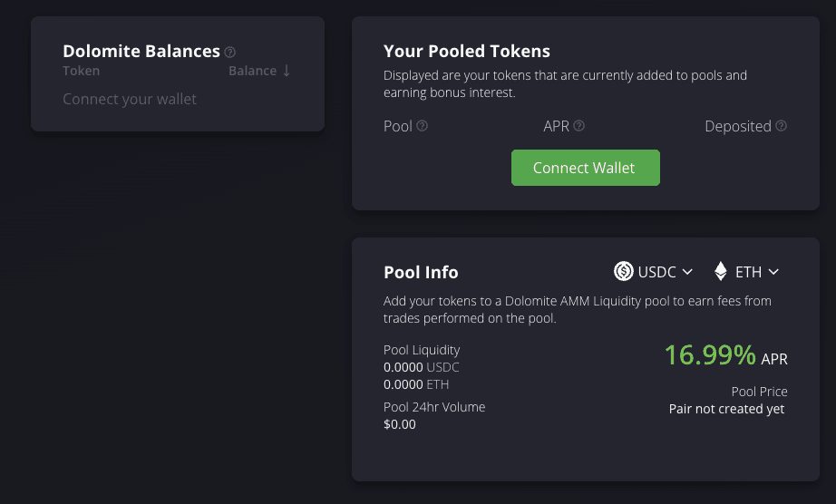This screenshot has height=504, width=836.
Task: Click the Pair not created yet text
Action: 726,409
